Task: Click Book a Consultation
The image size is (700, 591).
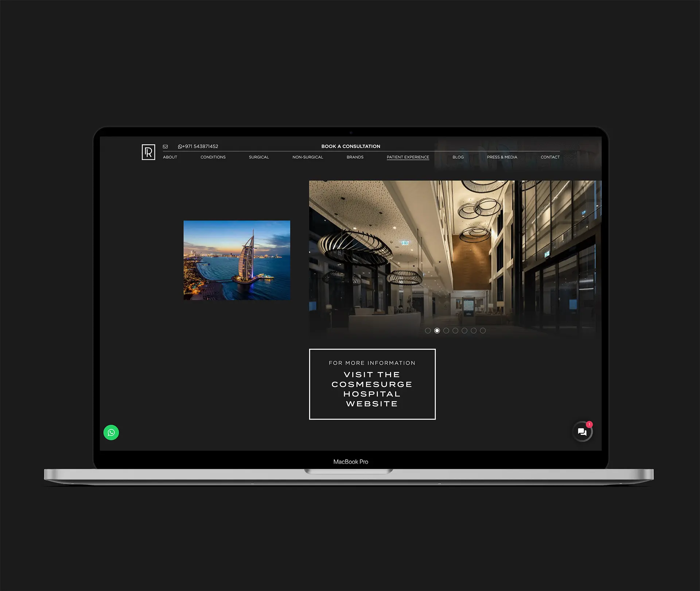Action: [350, 146]
